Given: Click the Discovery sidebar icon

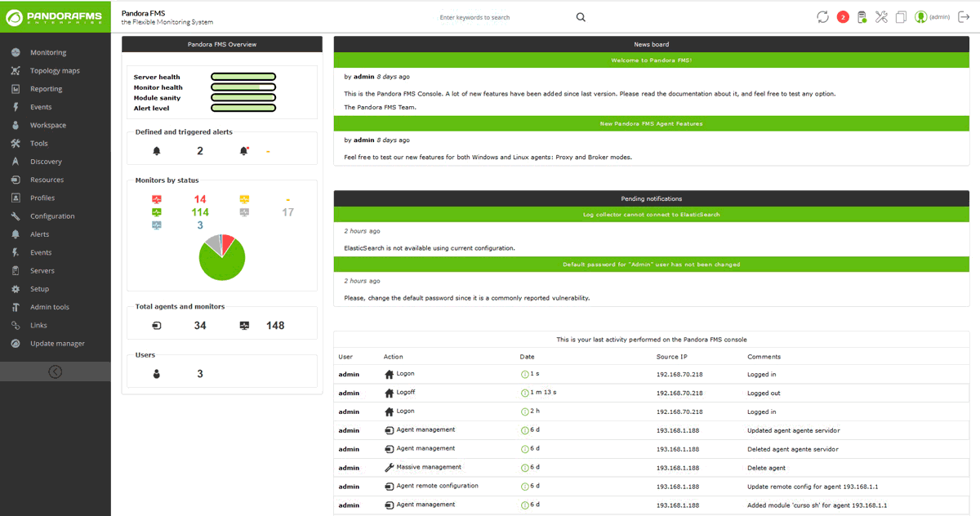Looking at the screenshot, I should 16,162.
